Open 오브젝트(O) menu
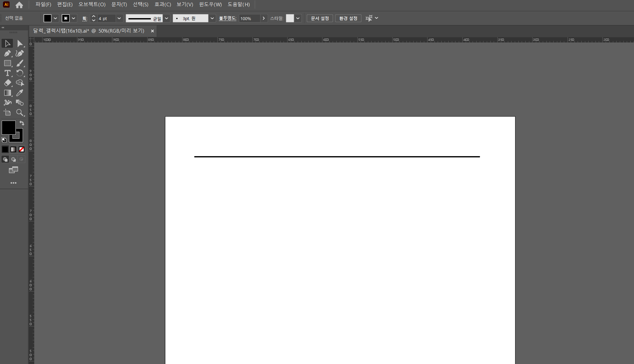The image size is (634, 364). pos(92,5)
